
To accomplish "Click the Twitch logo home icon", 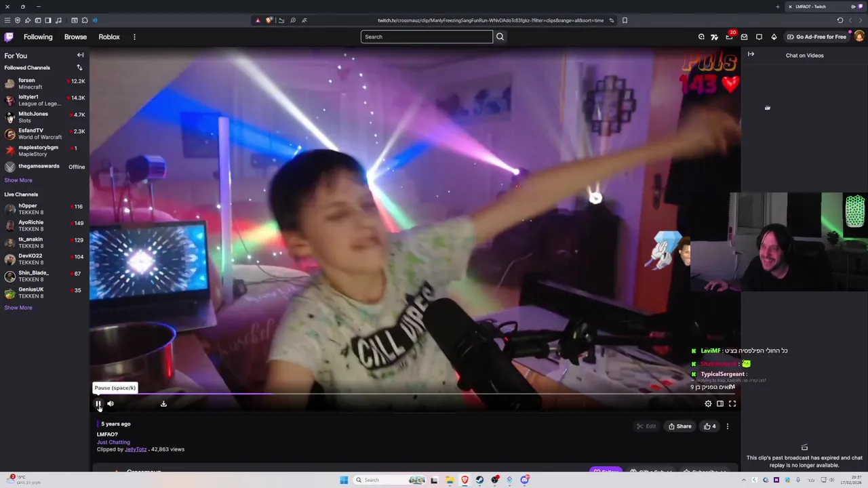I will point(9,37).
